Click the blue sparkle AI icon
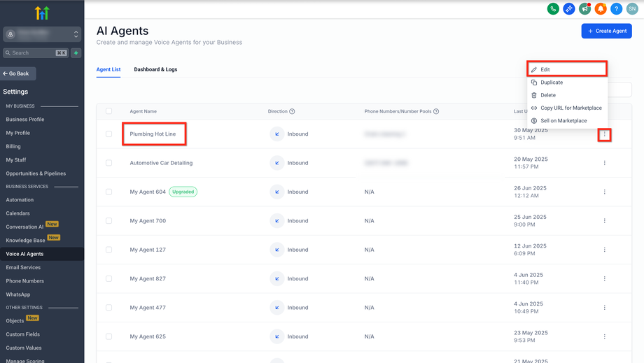The width and height of the screenshot is (644, 363). 569,9
